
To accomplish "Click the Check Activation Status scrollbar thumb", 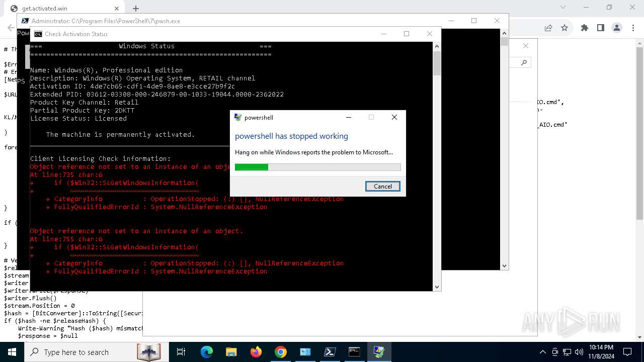I will (x=437, y=63).
